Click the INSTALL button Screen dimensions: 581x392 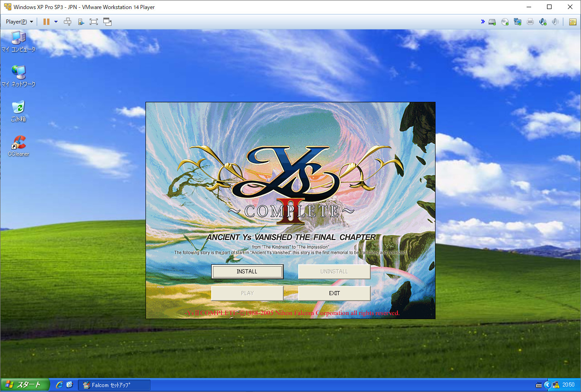247,272
